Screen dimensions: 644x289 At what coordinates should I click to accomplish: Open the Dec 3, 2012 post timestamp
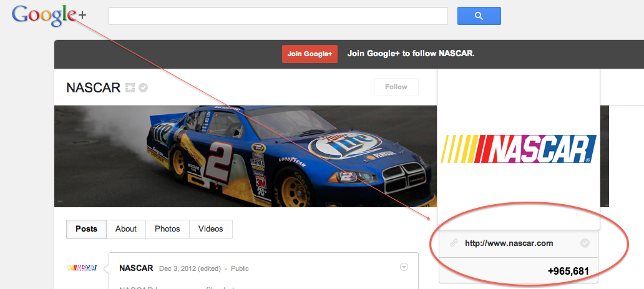[x=190, y=269]
